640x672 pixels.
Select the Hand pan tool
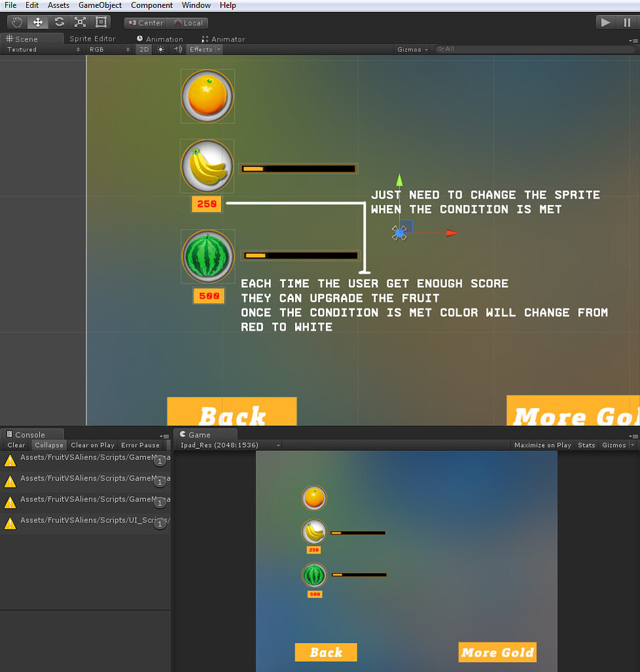click(x=16, y=22)
